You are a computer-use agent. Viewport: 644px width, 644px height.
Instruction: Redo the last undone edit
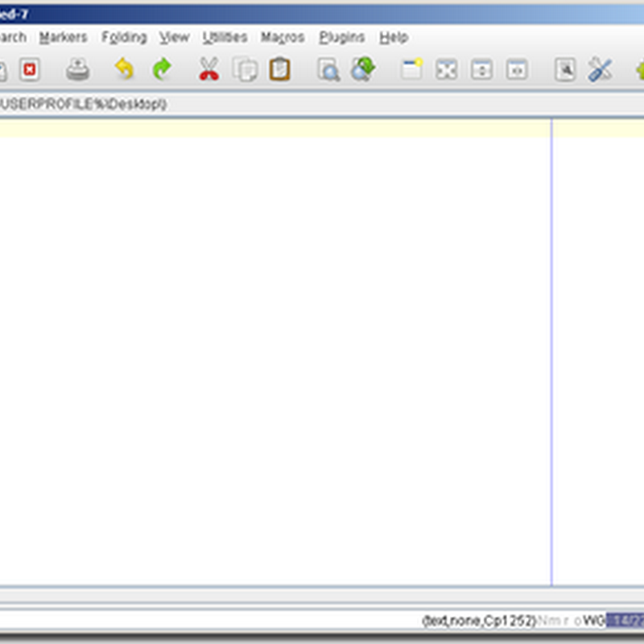click(x=160, y=70)
